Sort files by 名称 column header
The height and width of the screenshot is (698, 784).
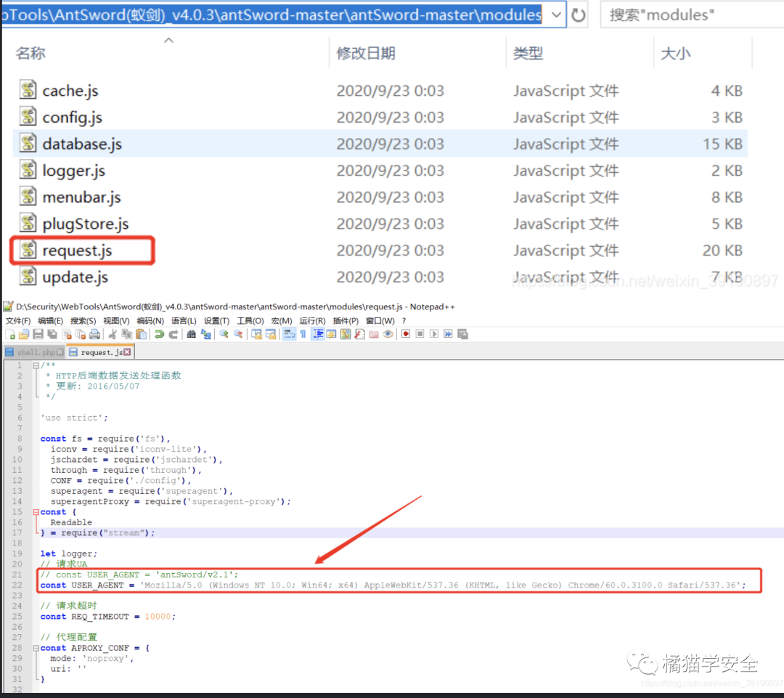coord(30,53)
